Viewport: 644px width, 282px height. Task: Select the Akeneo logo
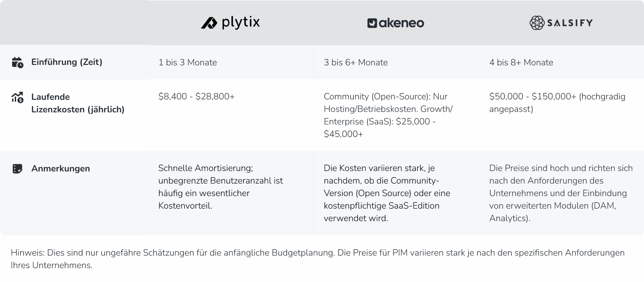(x=395, y=23)
